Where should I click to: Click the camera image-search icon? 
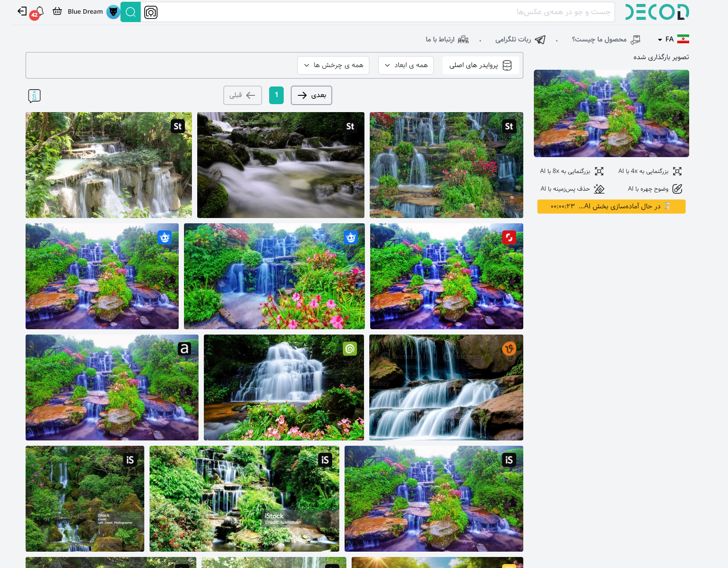coord(151,12)
